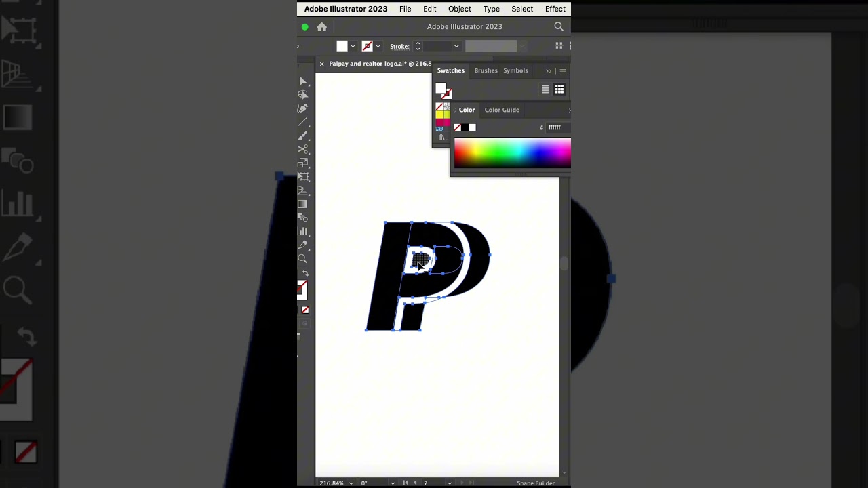Viewport: 868px width, 488px height.
Task: Open the Adobe Illustrator 2023 app menu
Action: click(346, 9)
